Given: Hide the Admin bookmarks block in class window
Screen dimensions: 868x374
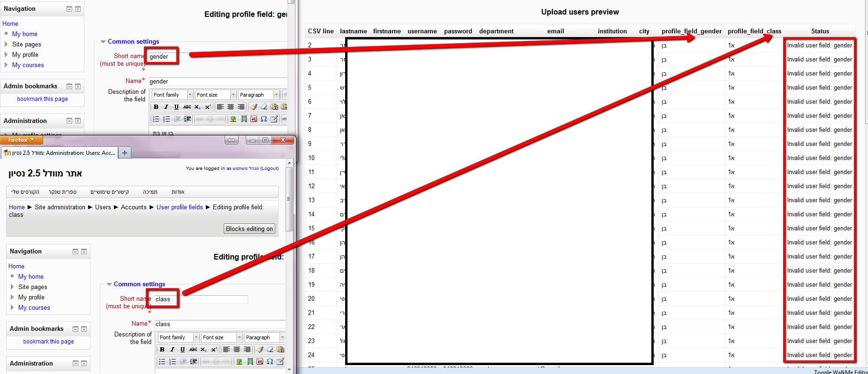Looking at the screenshot, I should (x=75, y=329).
